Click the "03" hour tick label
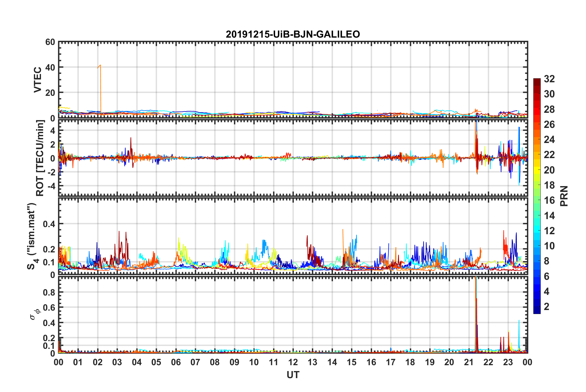586x392 pixels. pos(117,362)
